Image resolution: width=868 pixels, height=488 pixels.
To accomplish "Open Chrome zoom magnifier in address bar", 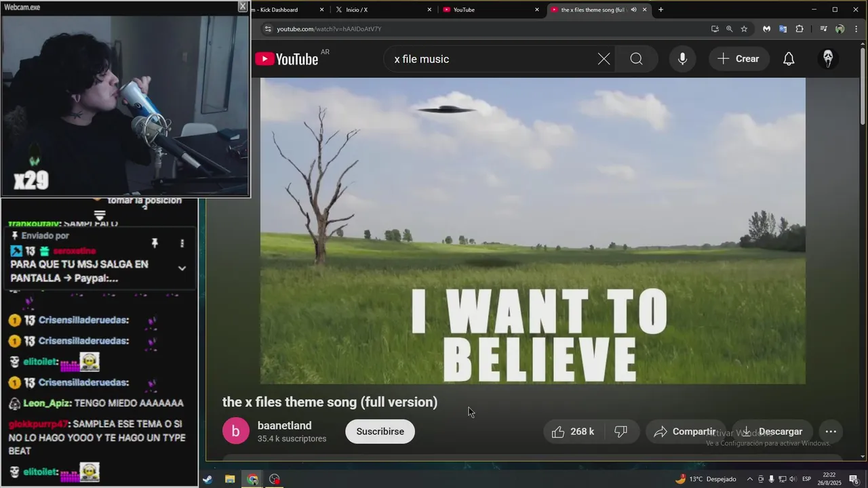I will point(729,29).
